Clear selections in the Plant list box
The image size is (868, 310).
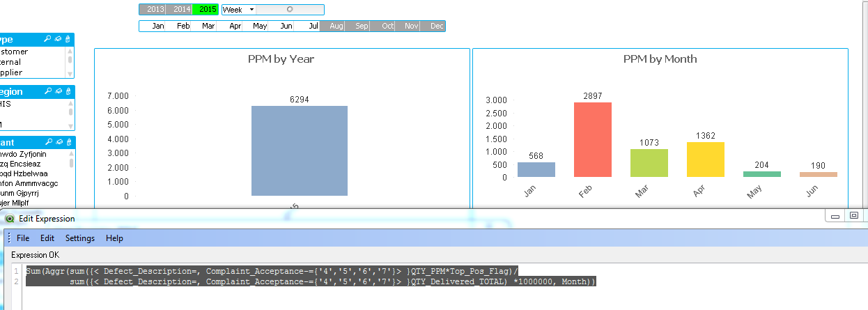point(59,142)
